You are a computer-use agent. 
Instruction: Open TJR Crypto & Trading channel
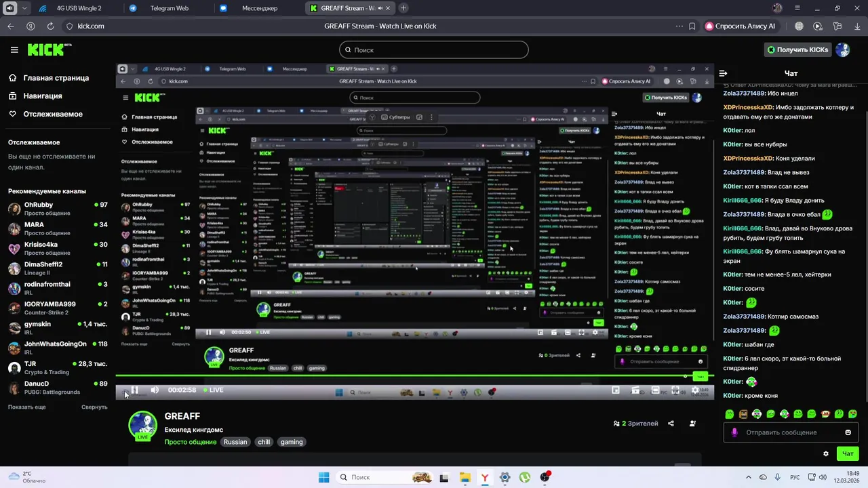58,367
